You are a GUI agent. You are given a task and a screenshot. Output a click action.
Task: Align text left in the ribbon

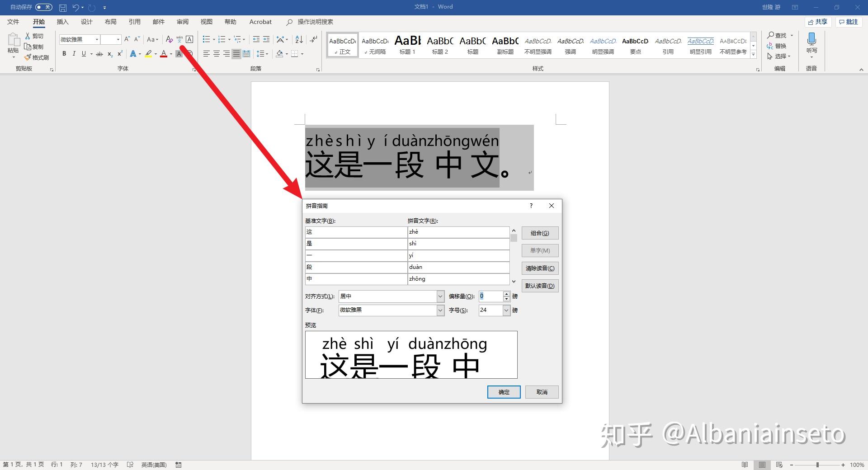206,54
